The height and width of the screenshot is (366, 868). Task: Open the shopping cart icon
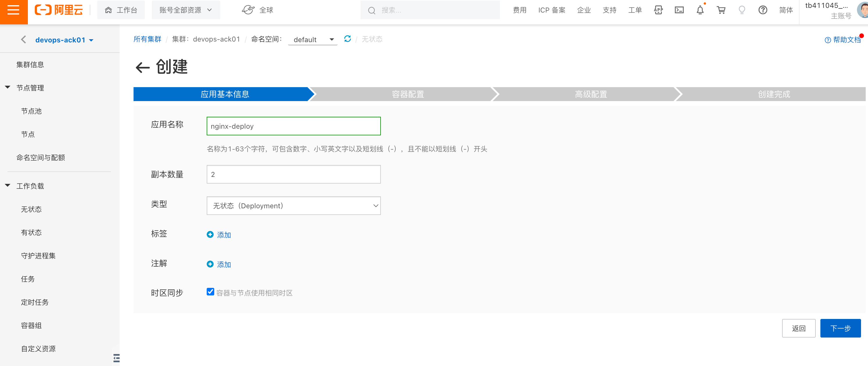click(721, 10)
